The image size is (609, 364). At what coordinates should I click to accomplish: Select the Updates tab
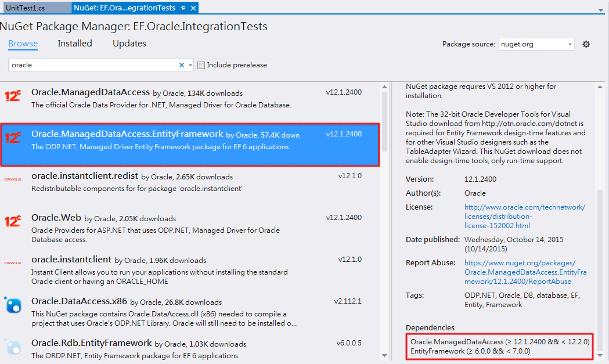point(129,44)
